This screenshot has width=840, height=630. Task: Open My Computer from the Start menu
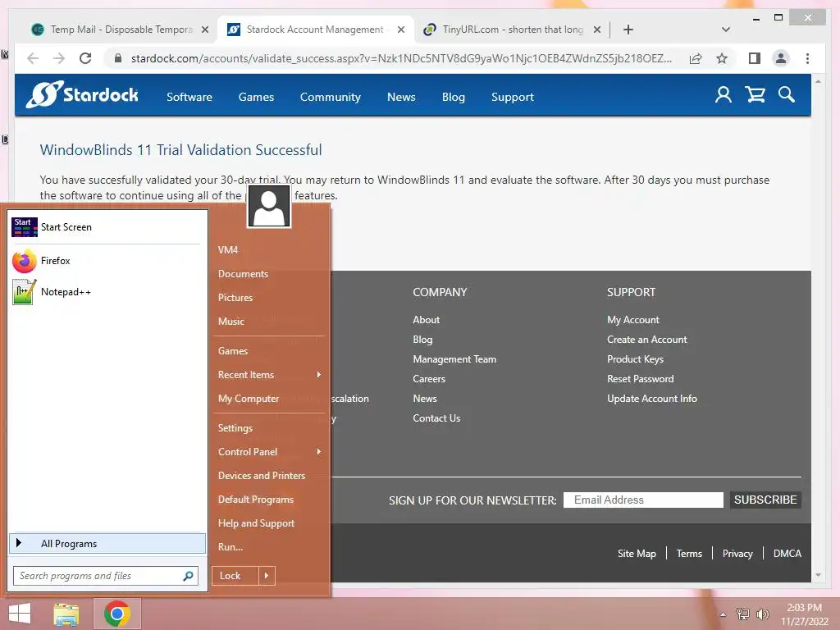pos(249,399)
